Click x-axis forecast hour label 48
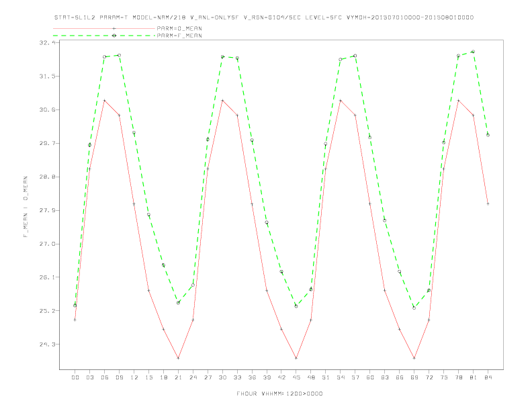 [311, 377]
